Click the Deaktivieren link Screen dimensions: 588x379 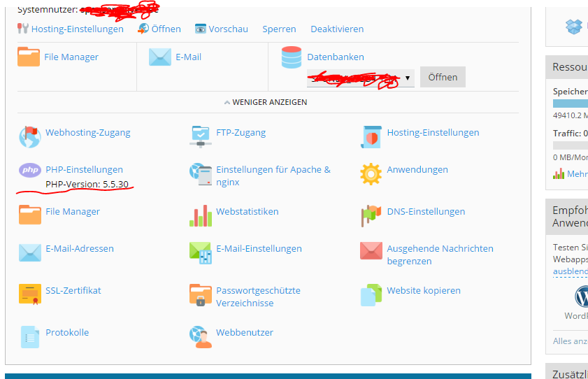(x=337, y=29)
